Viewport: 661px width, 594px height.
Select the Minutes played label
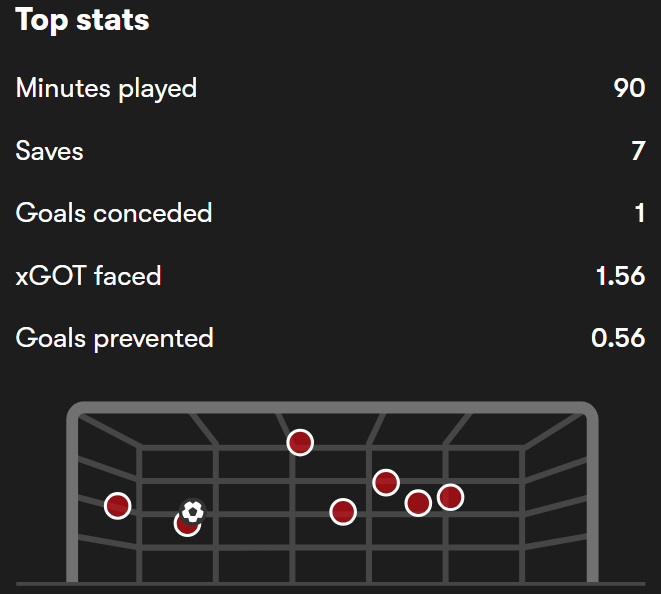pyautogui.click(x=106, y=88)
